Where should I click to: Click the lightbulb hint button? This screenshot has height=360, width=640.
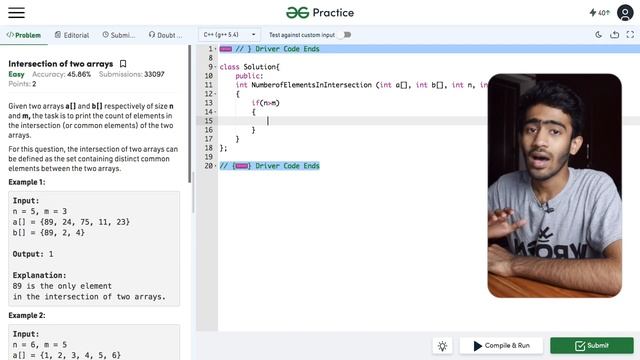442,346
